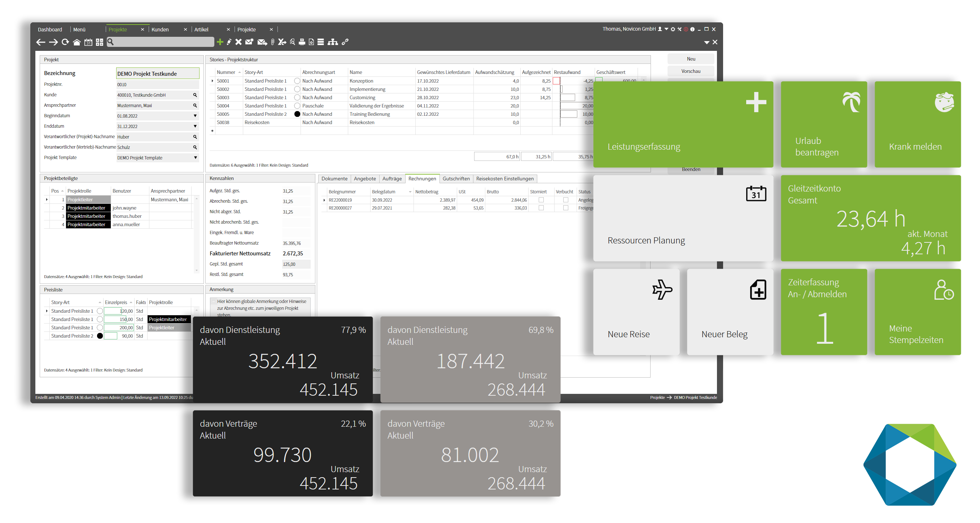Go back with the left arrow icon
The width and height of the screenshot is (980, 523).
(41, 42)
